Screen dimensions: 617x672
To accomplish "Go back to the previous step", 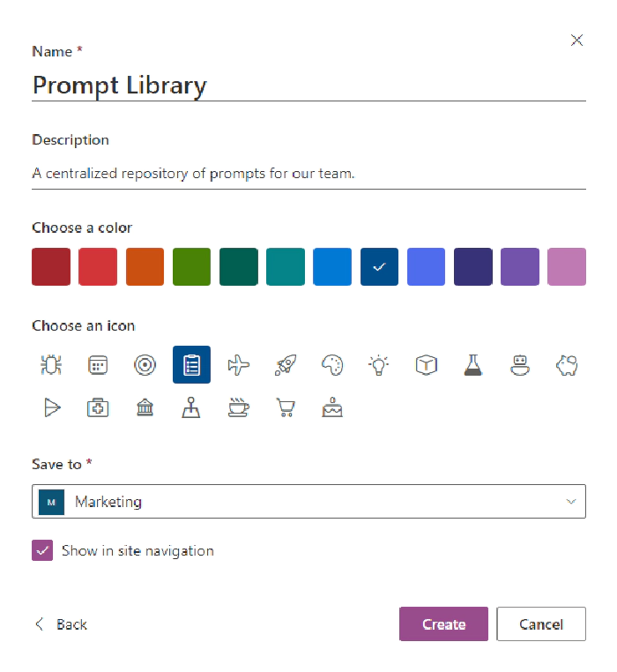I will (62, 624).
